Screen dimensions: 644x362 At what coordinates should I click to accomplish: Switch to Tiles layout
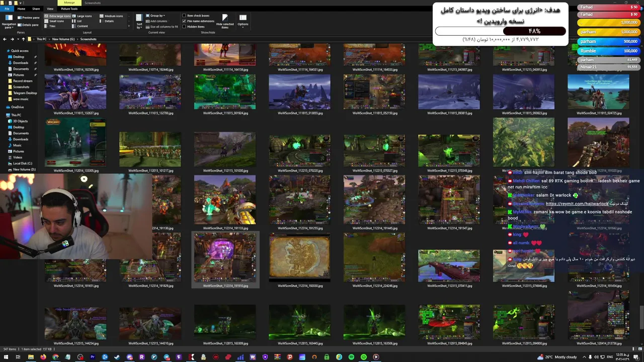click(x=50, y=26)
